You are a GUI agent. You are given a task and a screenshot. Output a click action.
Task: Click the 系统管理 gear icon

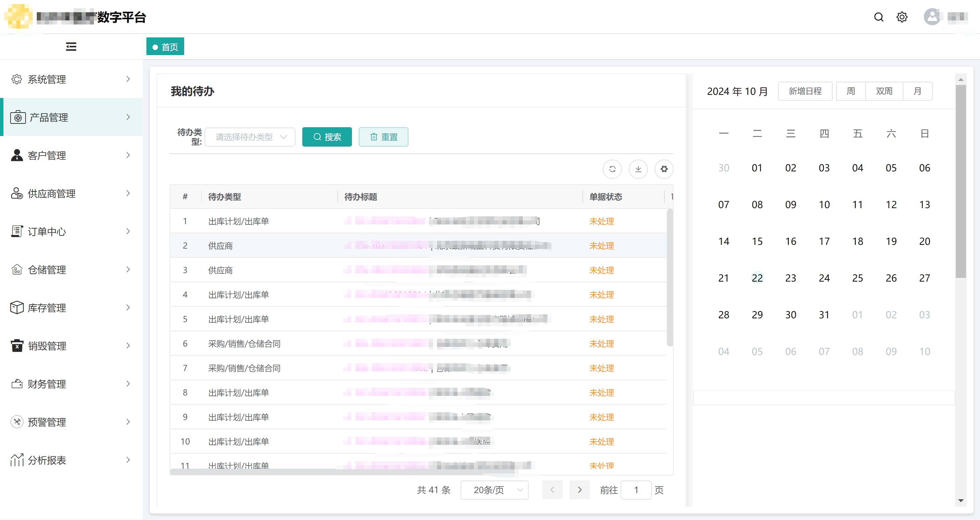pos(17,79)
